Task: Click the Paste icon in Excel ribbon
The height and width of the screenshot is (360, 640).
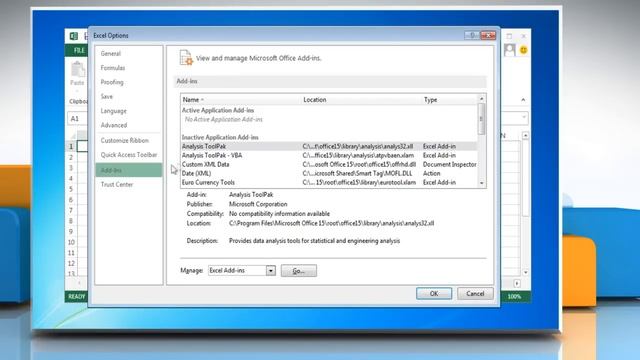Action: pyautogui.click(x=78, y=70)
